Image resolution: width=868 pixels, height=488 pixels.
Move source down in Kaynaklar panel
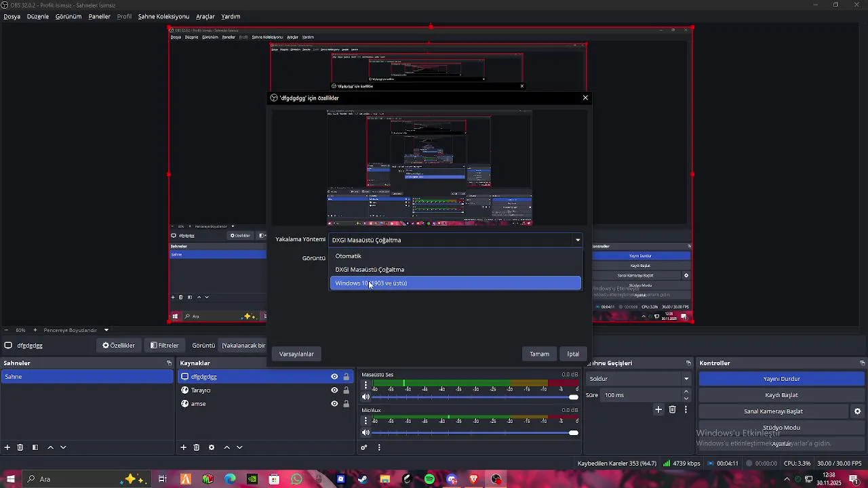pyautogui.click(x=239, y=447)
